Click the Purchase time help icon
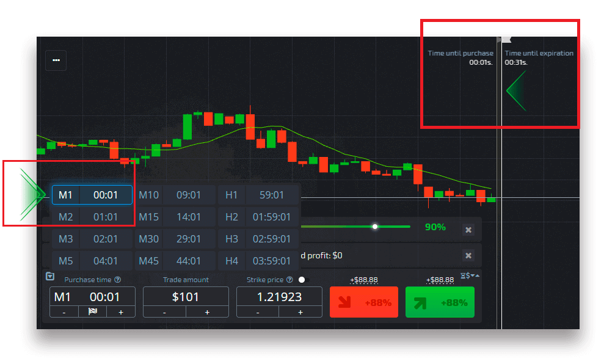615x364 pixels. pos(118,280)
